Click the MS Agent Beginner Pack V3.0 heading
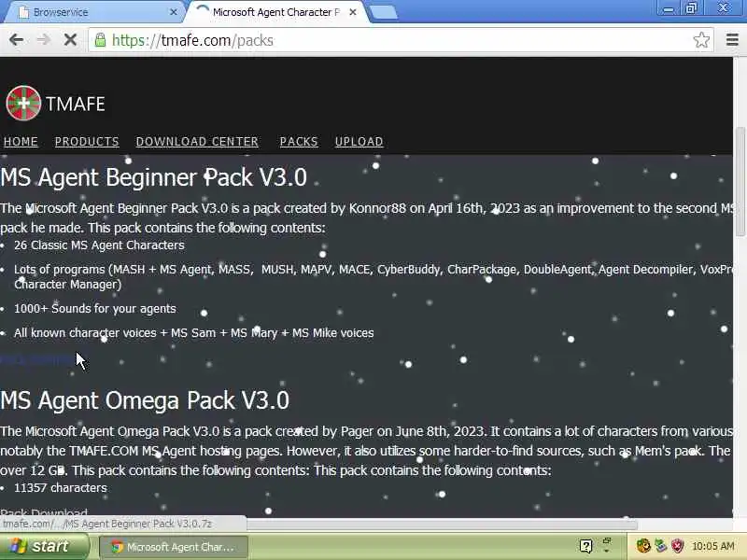 pyautogui.click(x=153, y=177)
